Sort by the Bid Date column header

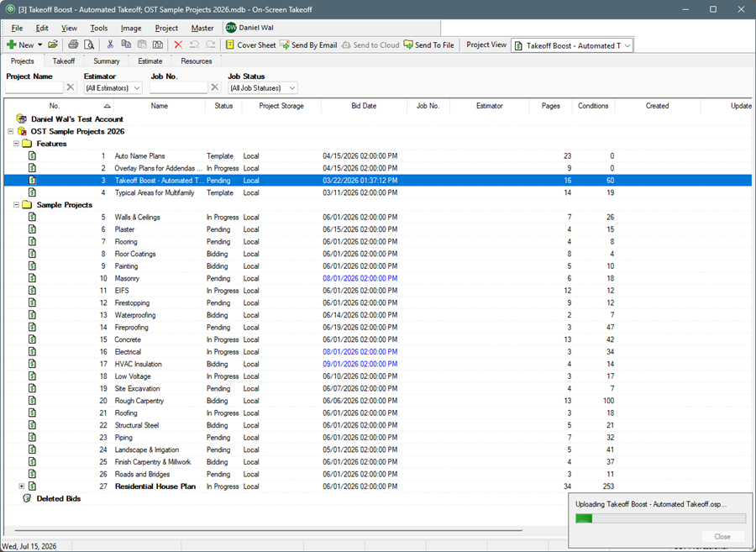pos(364,106)
